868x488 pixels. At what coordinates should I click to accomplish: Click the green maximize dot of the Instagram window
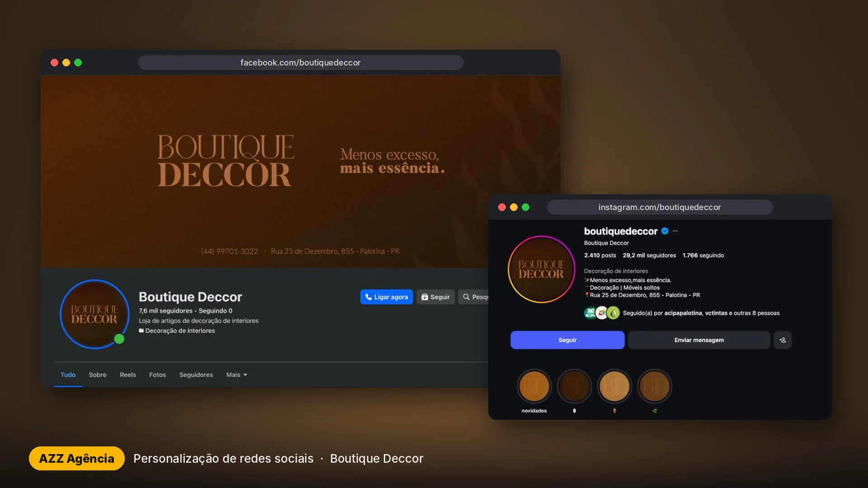tap(525, 207)
